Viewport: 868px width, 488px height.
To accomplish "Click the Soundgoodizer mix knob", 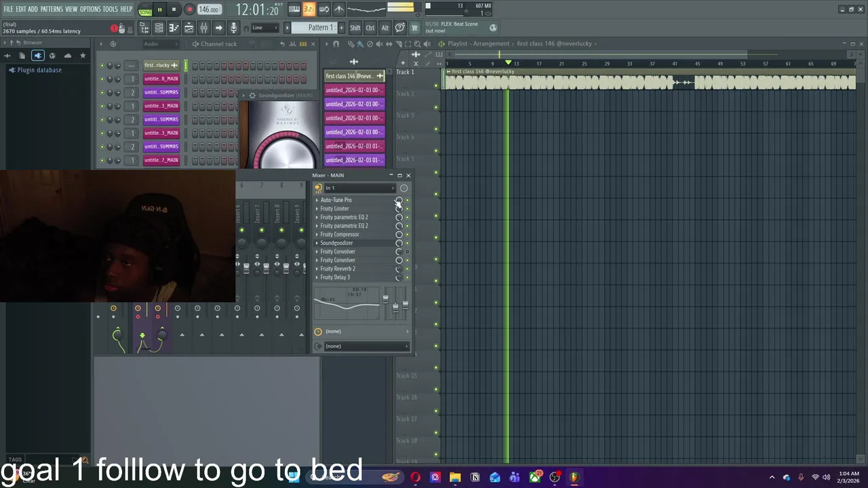I will (399, 243).
